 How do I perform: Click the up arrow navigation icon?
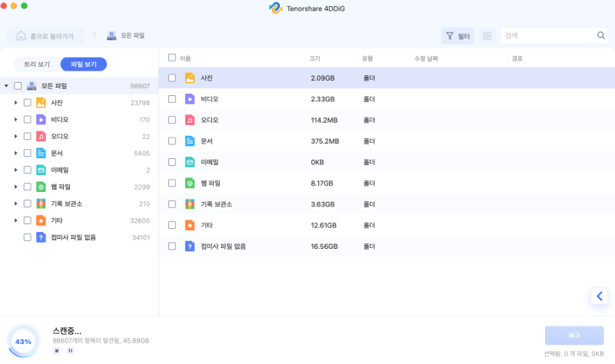point(95,36)
